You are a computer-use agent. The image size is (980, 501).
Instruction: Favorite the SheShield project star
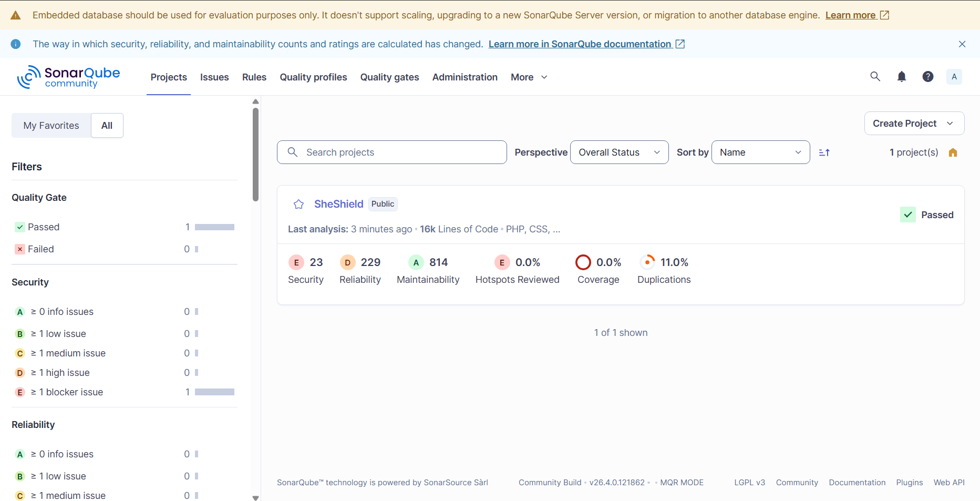[x=299, y=204]
